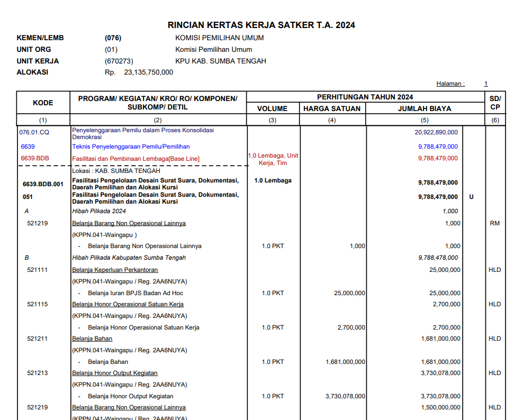
Task: Click the underlined Belanja Honor Operasional Satuan Kerja
Action: coord(128,304)
